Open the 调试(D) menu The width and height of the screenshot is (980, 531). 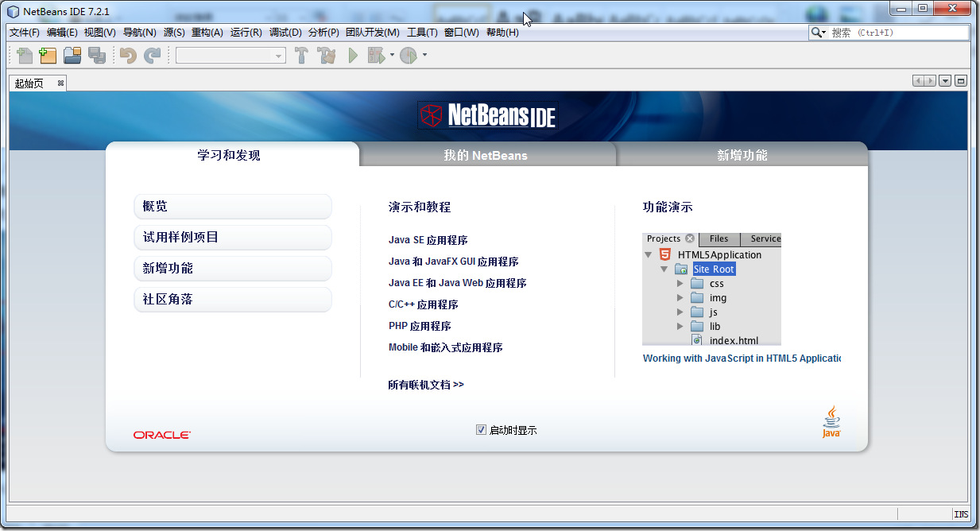285,33
